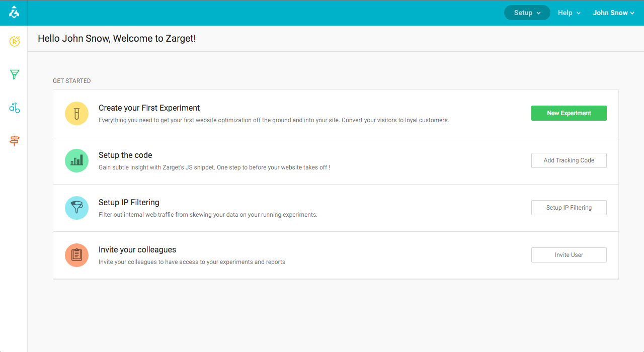
Task: Open the orange signpost sidebar icon
Action: click(x=15, y=141)
